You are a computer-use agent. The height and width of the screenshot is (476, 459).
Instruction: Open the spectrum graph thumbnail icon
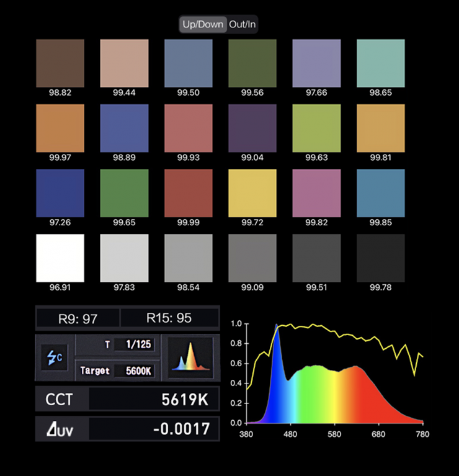click(190, 358)
